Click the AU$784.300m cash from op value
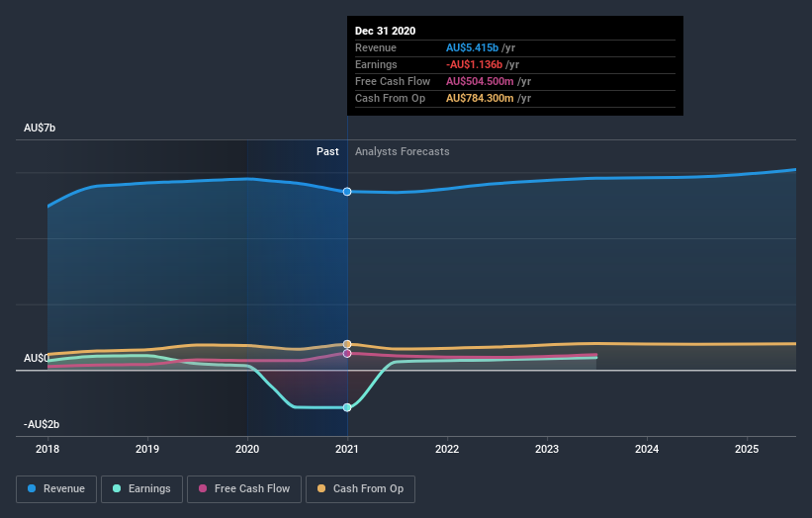This screenshot has width=812, height=518. [x=480, y=98]
